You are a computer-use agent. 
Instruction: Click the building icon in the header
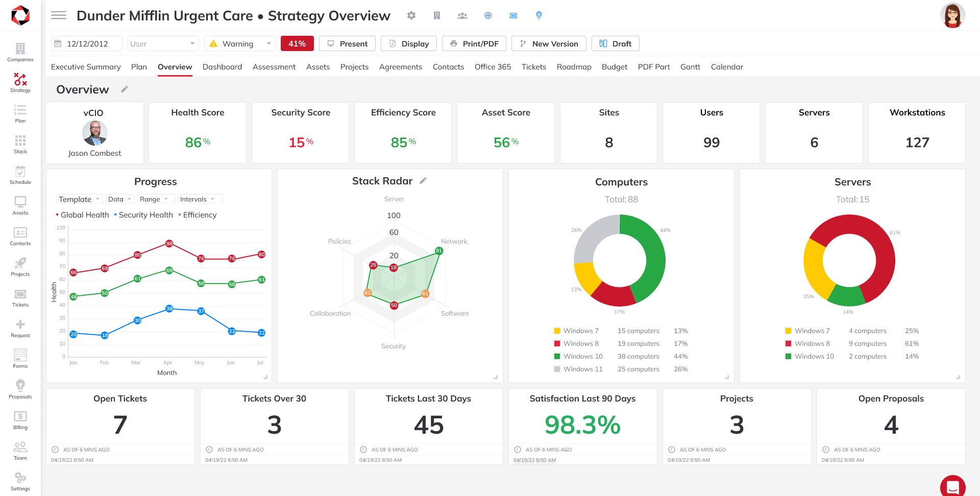[x=437, y=15]
